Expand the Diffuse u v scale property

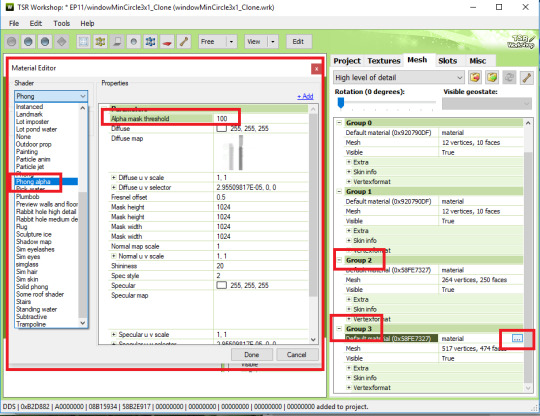coord(113,177)
